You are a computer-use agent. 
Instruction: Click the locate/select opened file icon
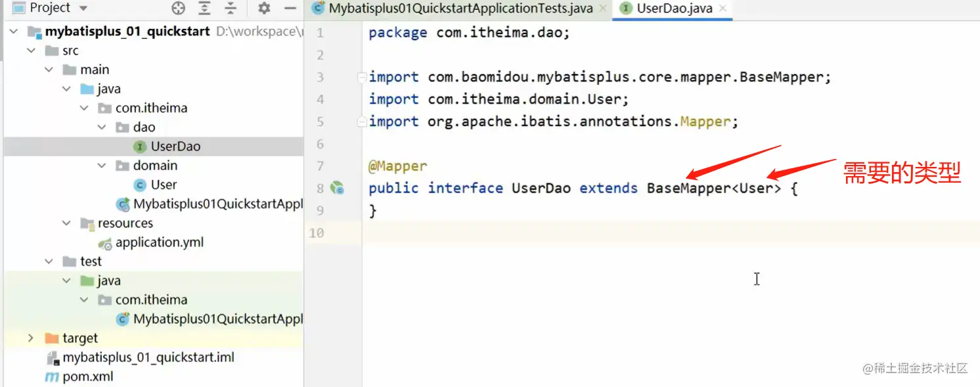tap(178, 8)
